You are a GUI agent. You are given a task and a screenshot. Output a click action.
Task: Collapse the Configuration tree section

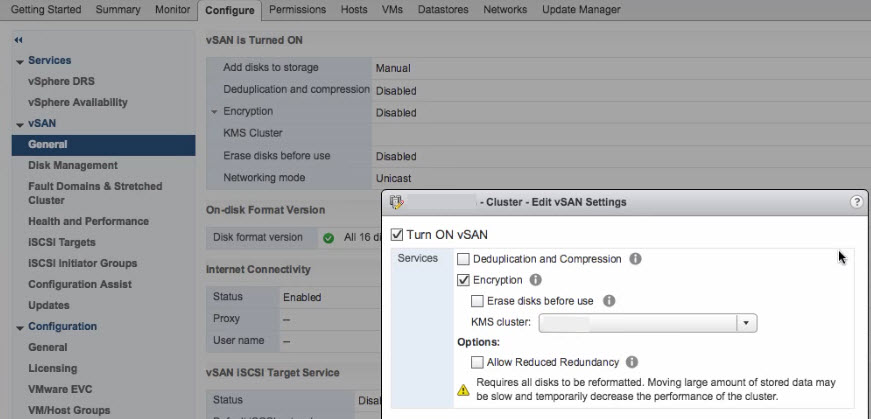20,328
